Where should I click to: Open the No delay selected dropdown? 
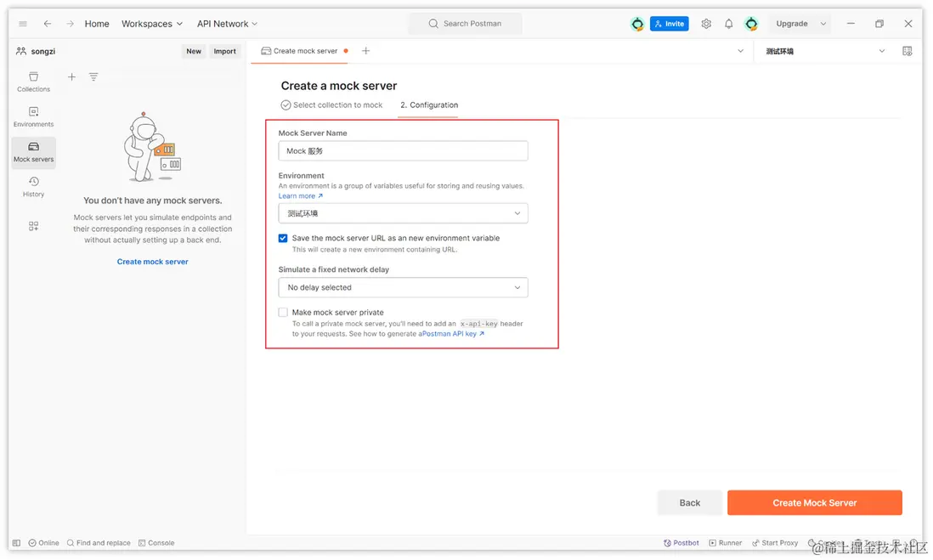coord(403,287)
